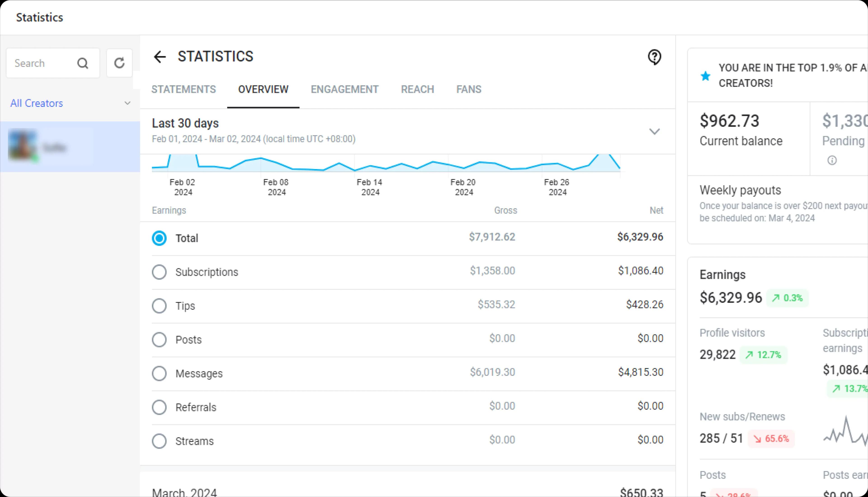Click the Weekly payouts heading

point(740,190)
